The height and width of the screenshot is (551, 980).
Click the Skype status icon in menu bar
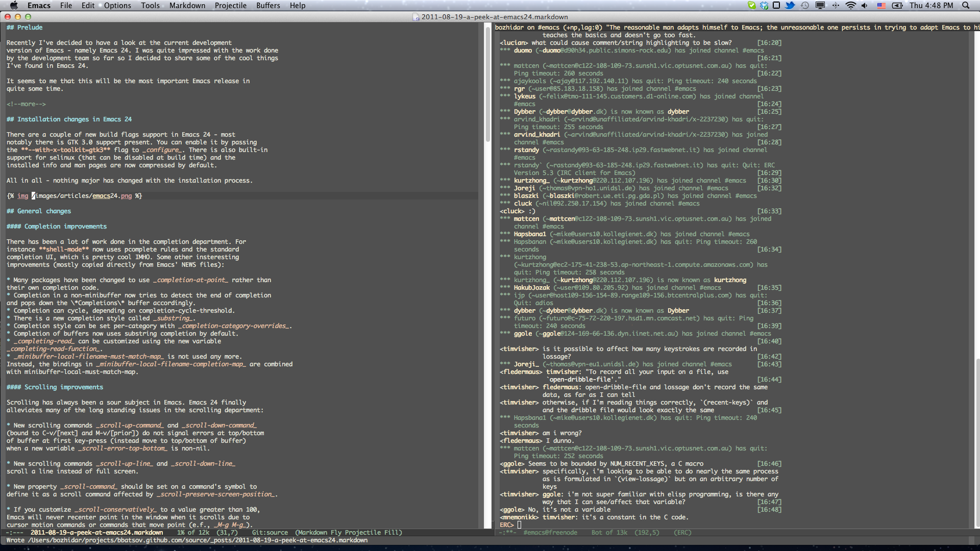click(751, 6)
